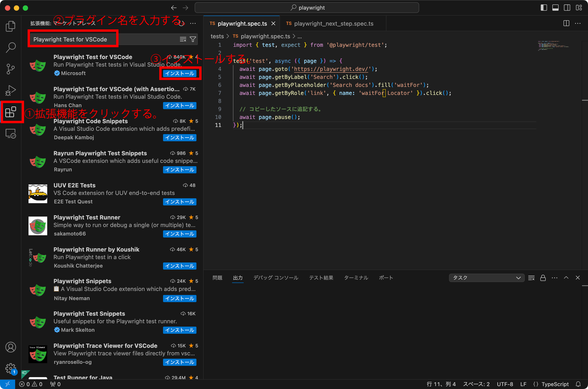Open the extension filter funnel icon
The image size is (588, 389).
pyautogui.click(x=193, y=39)
